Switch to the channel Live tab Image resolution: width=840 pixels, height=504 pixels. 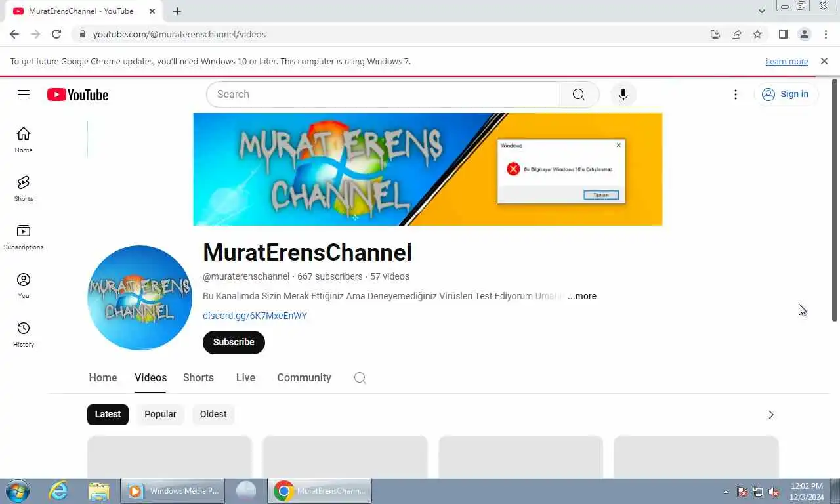pos(245,378)
